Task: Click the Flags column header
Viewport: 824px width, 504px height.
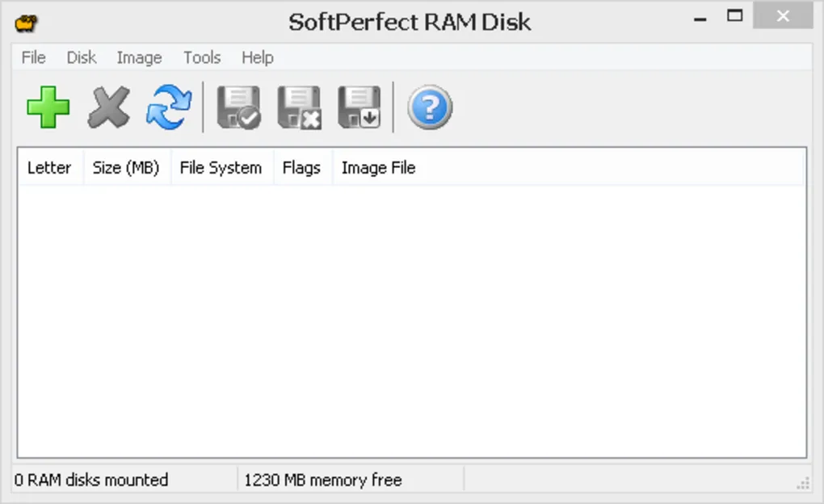Action: [301, 168]
